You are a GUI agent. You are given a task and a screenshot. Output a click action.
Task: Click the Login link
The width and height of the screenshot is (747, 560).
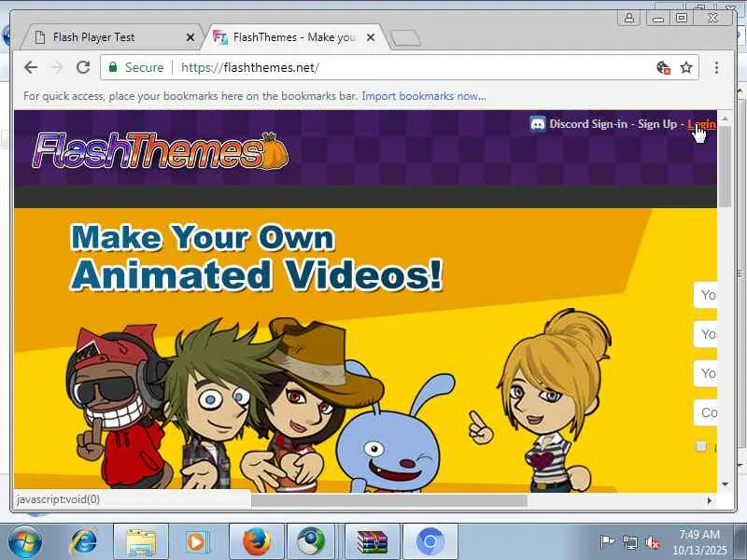702,124
